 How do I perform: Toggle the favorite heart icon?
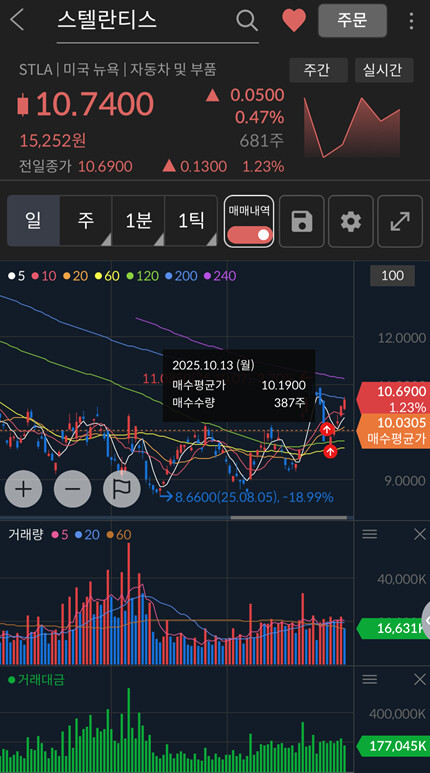(294, 20)
